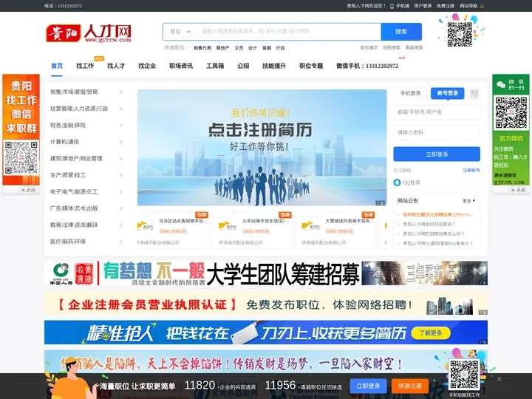Expand 财务|金融|保险 category
Viewport: 532px width, 399px height.
pyautogui.click(x=86, y=125)
